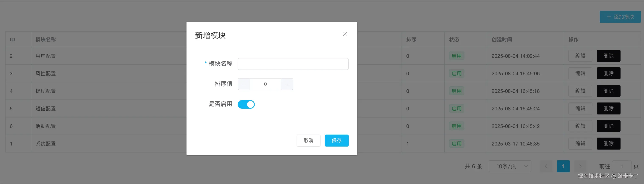Click the 添加模块 button with plus icon
Image resolution: width=644 pixels, height=184 pixels.
pos(620,17)
